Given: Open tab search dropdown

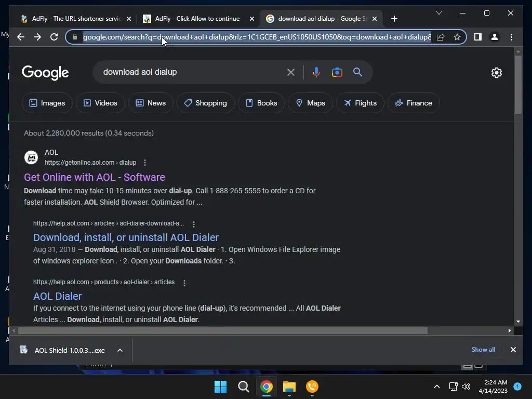Looking at the screenshot, I should [438, 13].
